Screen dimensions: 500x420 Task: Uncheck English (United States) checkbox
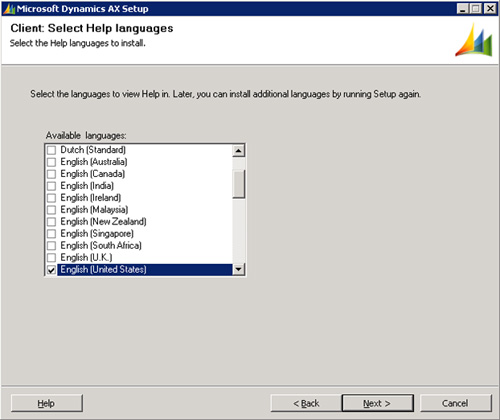click(x=51, y=270)
